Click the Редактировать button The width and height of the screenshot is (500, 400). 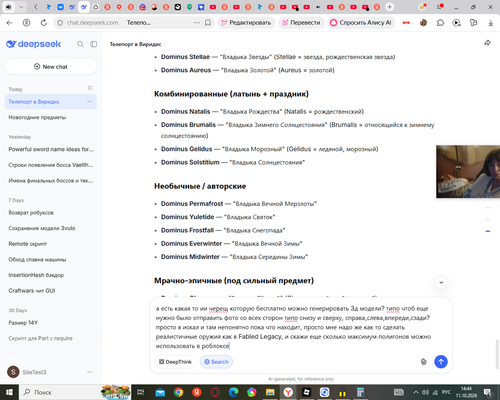(246, 23)
